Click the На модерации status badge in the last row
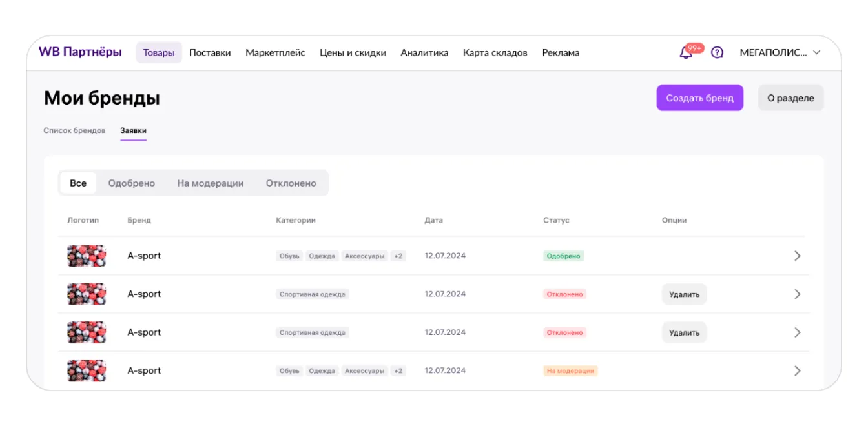Screen dimensions: 868x426 pyautogui.click(x=570, y=371)
